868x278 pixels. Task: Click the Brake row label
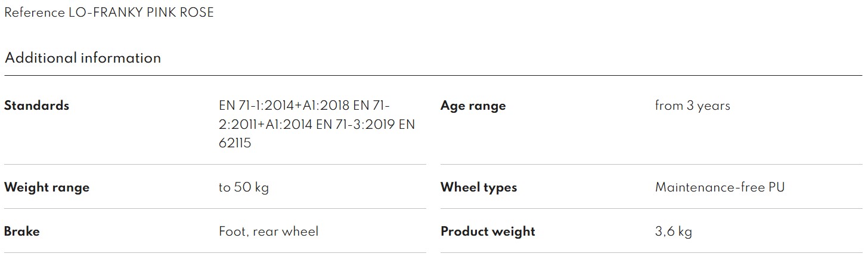22,231
